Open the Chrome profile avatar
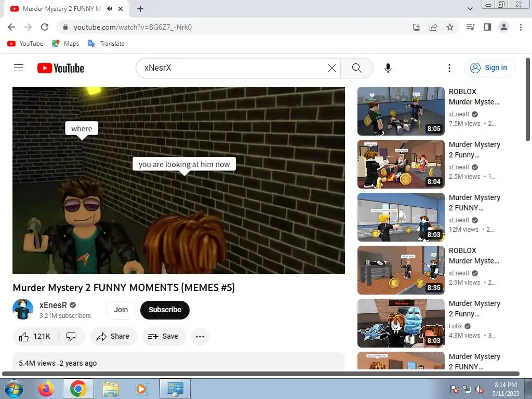532x399 pixels. (504, 27)
